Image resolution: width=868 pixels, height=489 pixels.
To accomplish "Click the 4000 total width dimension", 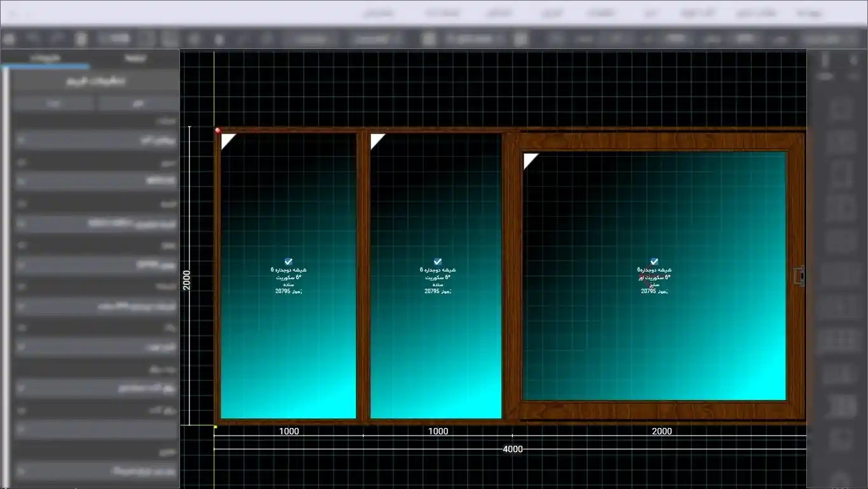I will click(513, 449).
